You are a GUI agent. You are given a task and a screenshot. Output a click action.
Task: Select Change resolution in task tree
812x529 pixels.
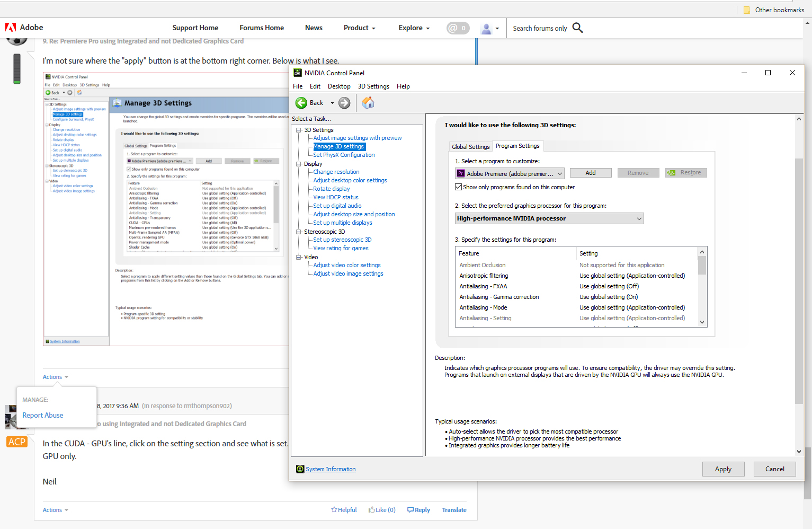[336, 172]
